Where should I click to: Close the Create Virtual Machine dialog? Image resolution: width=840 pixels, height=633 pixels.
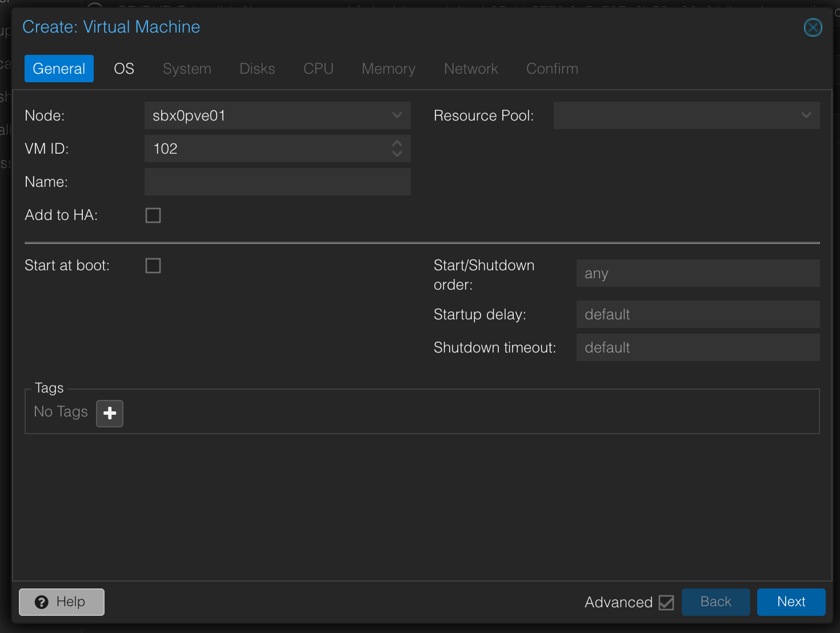(813, 27)
